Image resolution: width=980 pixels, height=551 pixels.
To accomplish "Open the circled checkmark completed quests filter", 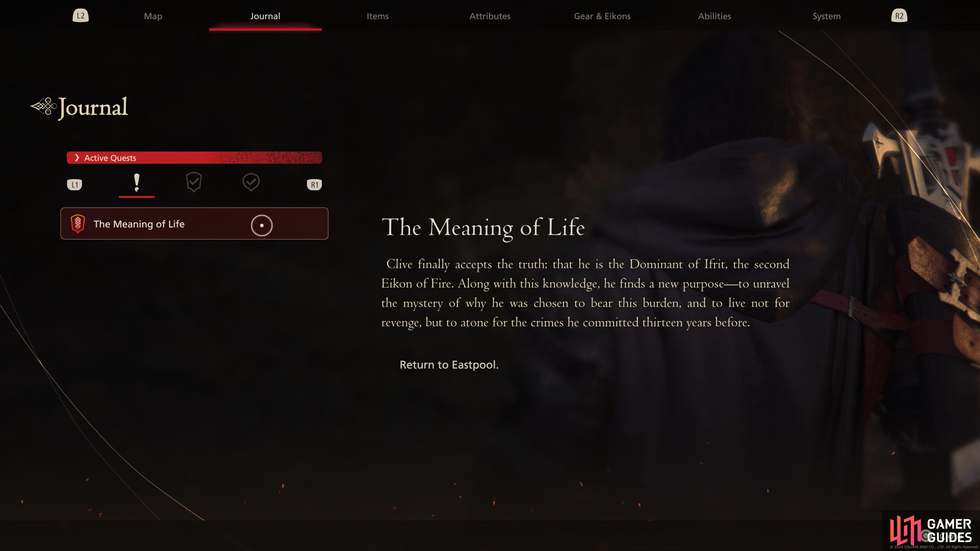I will coord(251,182).
